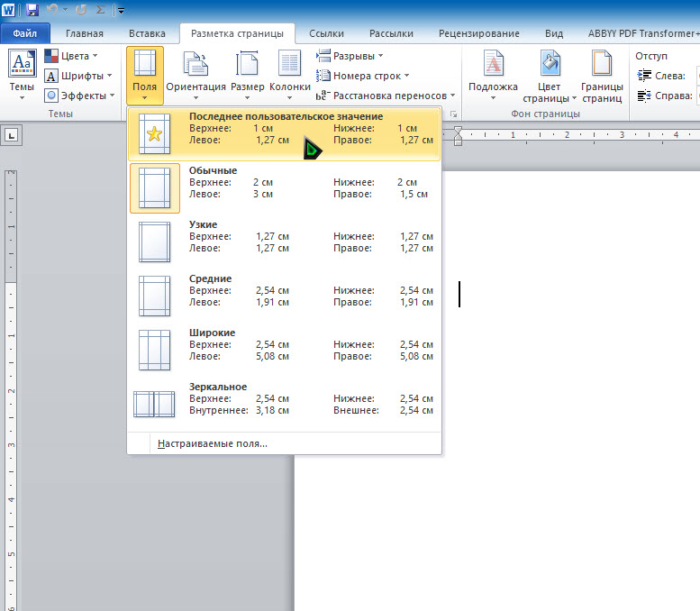Select the Разметка страницы tab

click(x=237, y=33)
